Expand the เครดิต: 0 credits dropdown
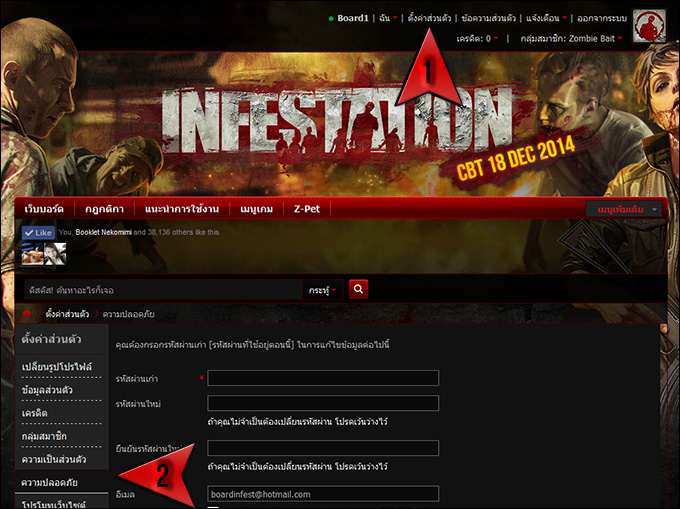Screen dimensions: 680x509 477,38
